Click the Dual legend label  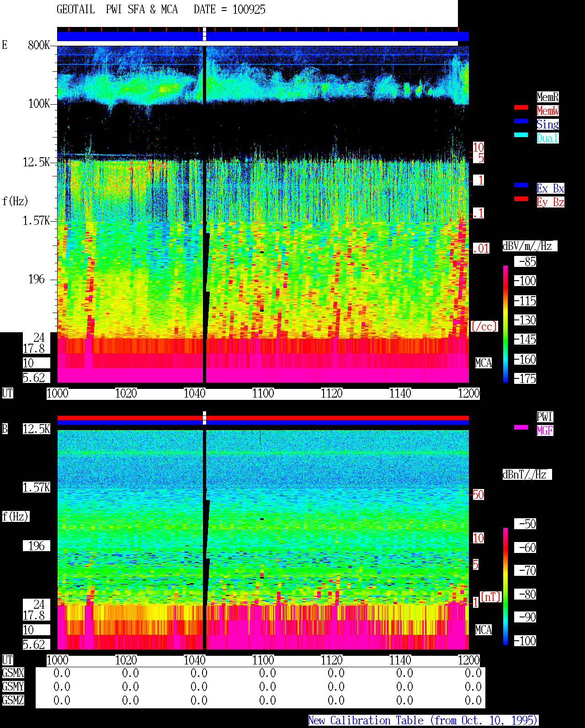tap(548, 138)
